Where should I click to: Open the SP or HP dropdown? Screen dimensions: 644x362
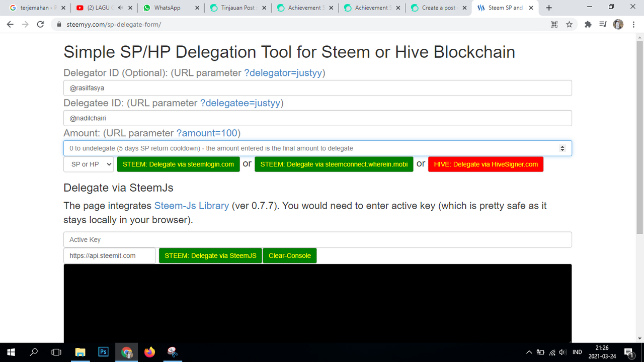pyautogui.click(x=89, y=164)
